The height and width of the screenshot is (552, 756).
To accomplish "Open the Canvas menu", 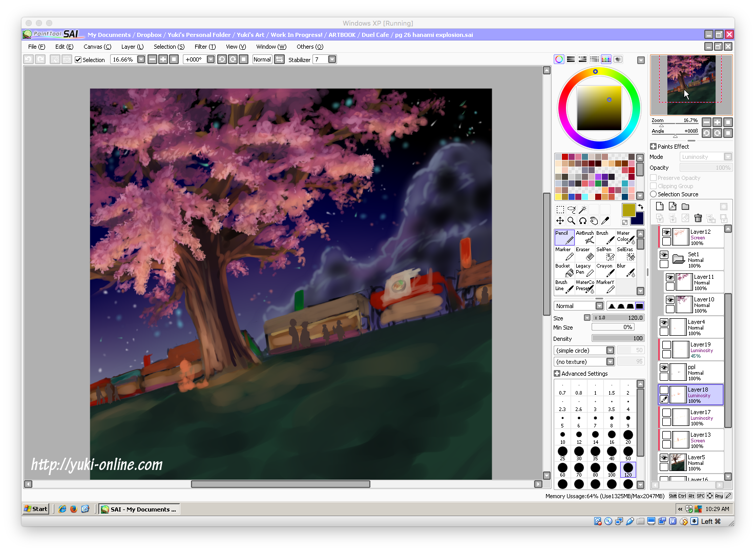I will 97,47.
